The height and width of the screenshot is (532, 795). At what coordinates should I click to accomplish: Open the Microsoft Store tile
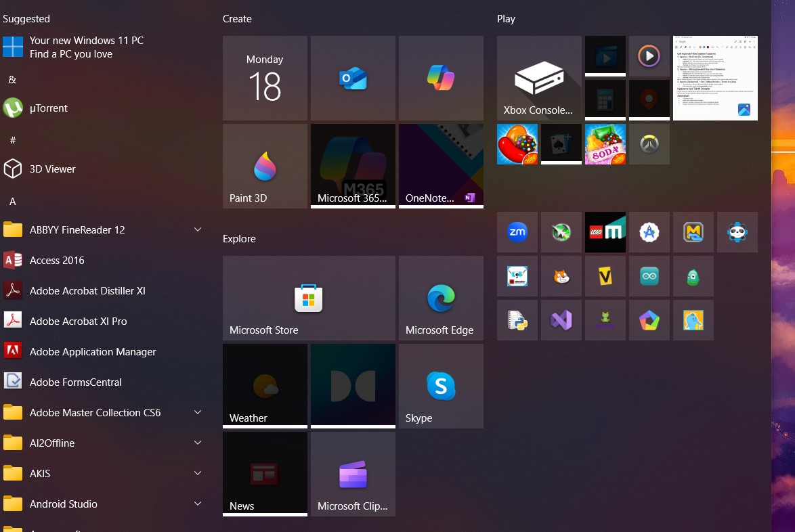coord(309,298)
